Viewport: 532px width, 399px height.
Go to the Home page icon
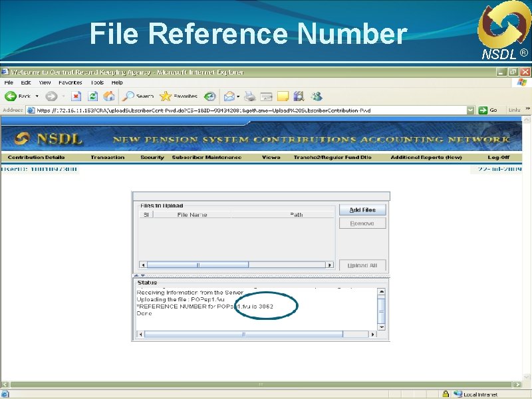click(x=109, y=96)
